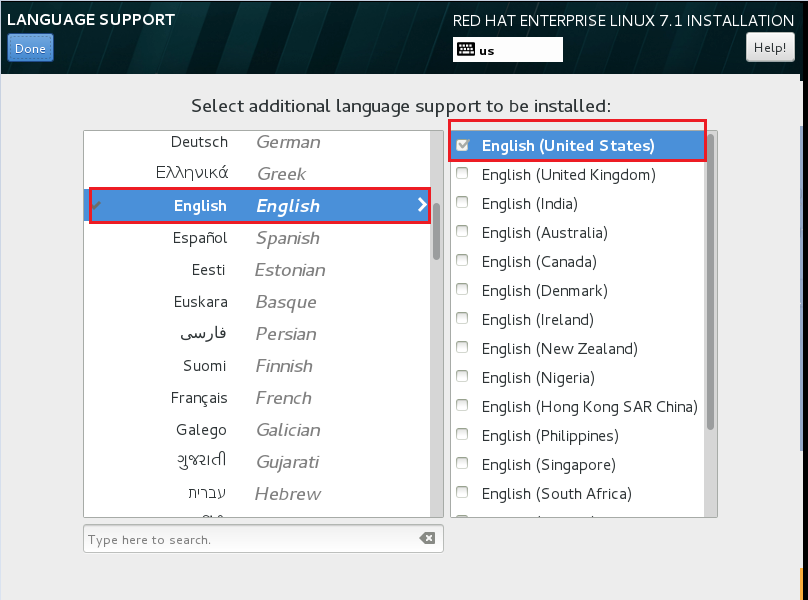
Task: Tick English (New Zealand) checkbox
Action: (462, 347)
